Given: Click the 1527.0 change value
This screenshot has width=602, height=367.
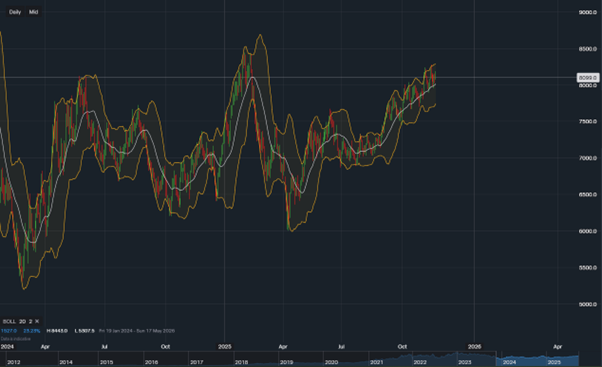Looking at the screenshot, I should [x=9, y=331].
